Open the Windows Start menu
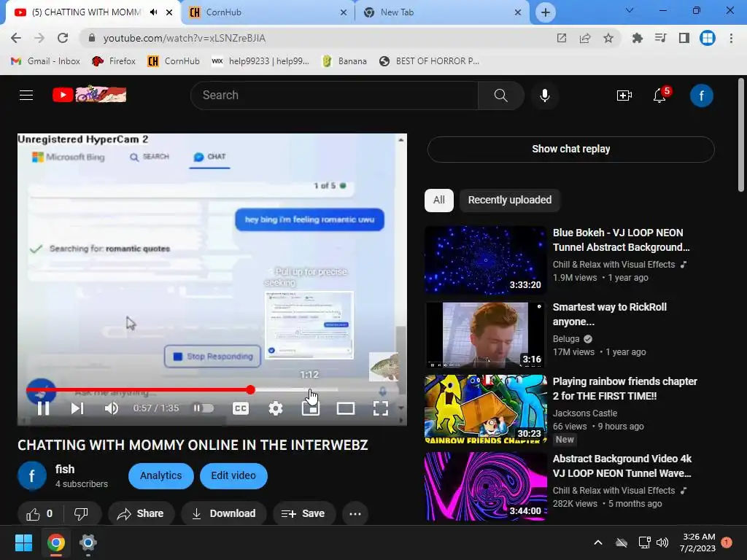The height and width of the screenshot is (560, 747). coord(24,542)
